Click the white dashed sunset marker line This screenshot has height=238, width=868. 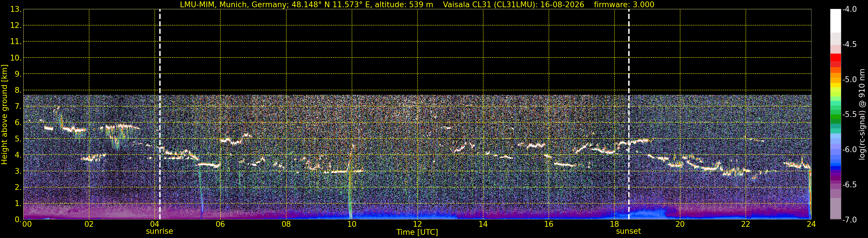(x=629, y=114)
